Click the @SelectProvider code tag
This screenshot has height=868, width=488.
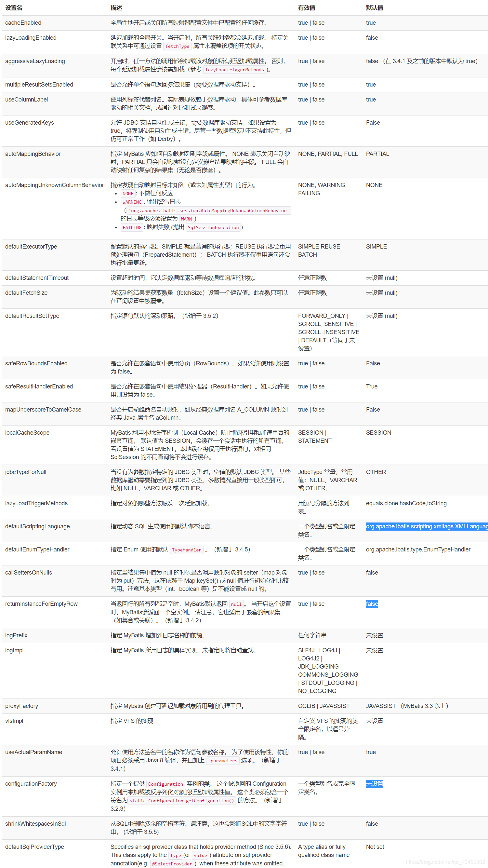coord(172,864)
